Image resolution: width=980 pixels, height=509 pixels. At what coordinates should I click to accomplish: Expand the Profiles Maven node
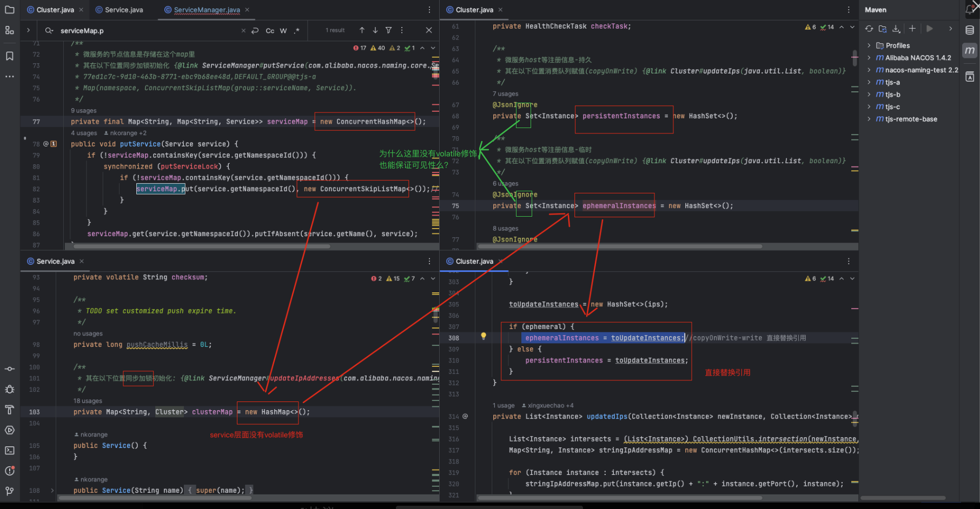869,45
